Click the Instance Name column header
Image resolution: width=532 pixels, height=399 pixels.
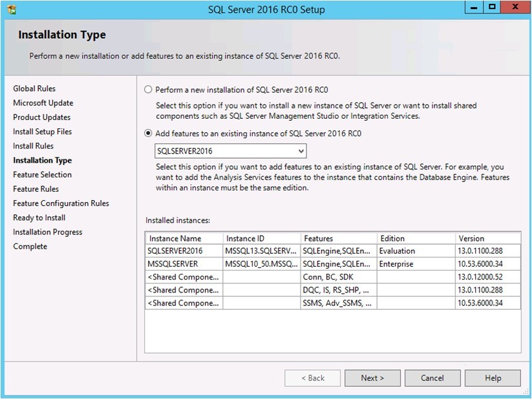coord(184,238)
